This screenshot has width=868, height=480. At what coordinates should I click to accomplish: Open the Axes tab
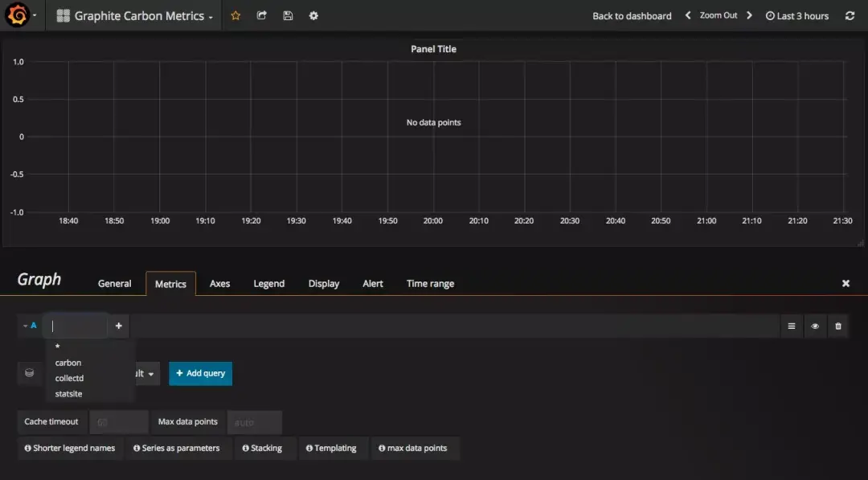(219, 284)
